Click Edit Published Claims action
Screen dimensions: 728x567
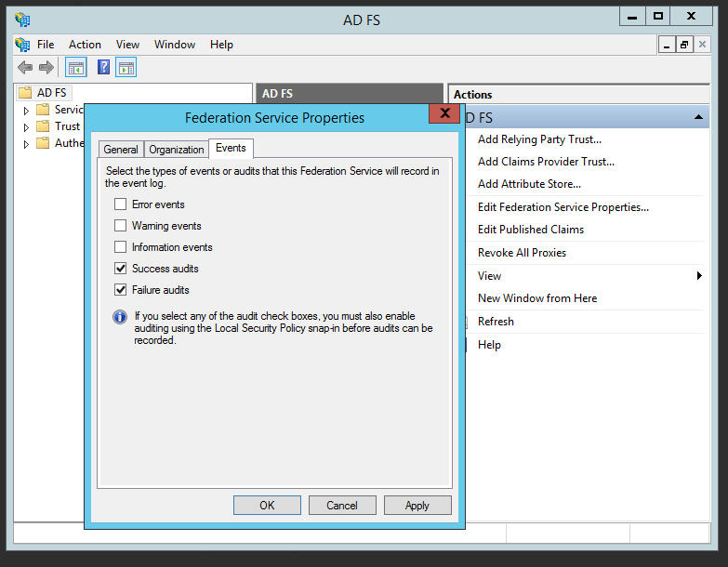[x=531, y=230]
